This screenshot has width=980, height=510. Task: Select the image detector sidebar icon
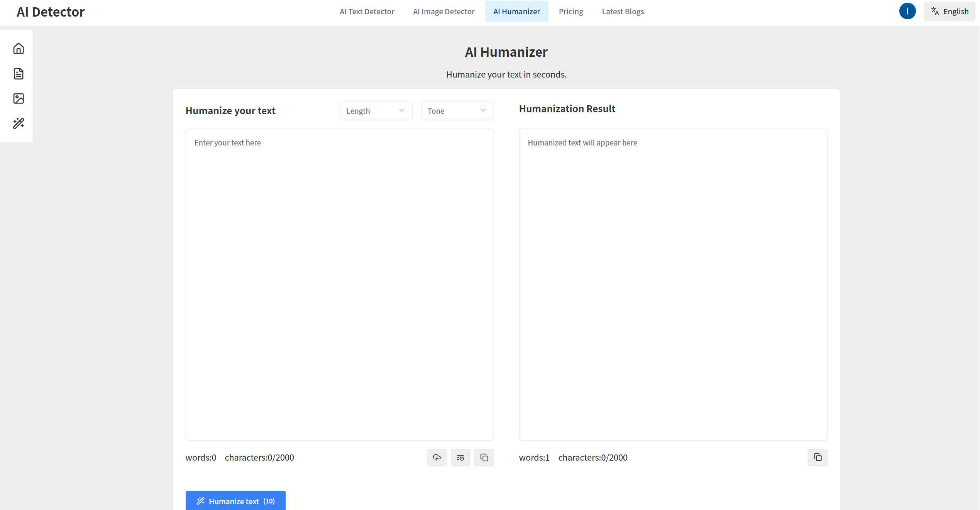19,98
